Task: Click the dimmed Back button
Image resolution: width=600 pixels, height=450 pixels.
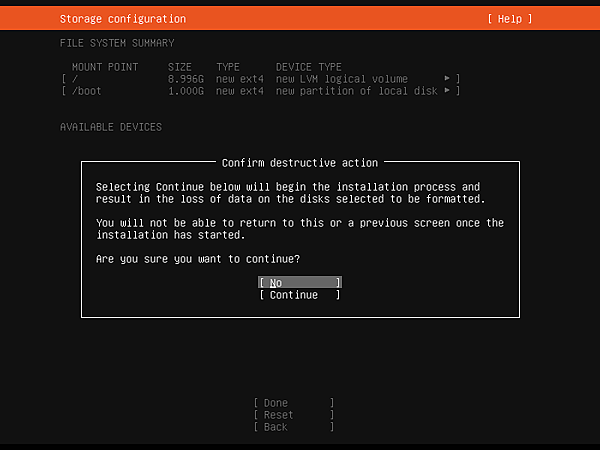Action: [x=294, y=427]
